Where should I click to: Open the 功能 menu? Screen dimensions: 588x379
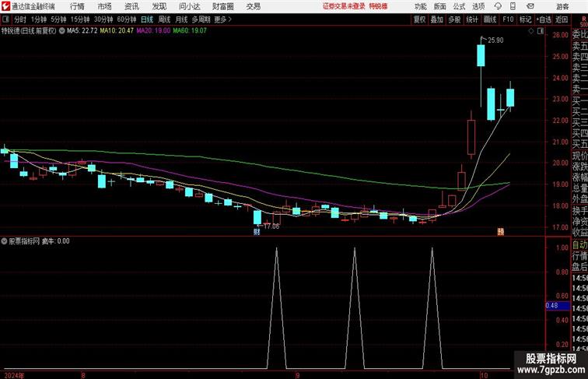tap(420, 6)
